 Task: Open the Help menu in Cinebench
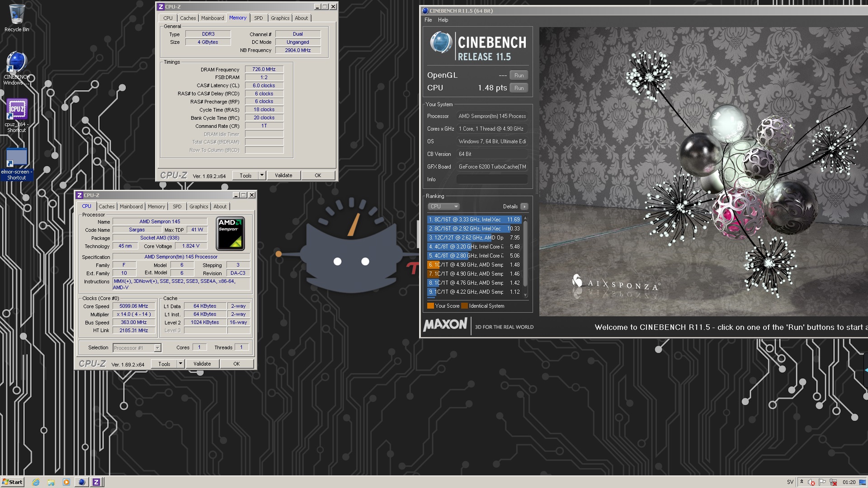[x=443, y=20]
